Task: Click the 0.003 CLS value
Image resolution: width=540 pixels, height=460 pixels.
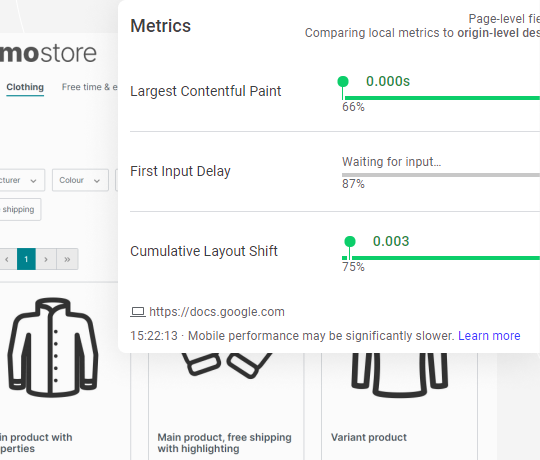Action: pos(391,241)
